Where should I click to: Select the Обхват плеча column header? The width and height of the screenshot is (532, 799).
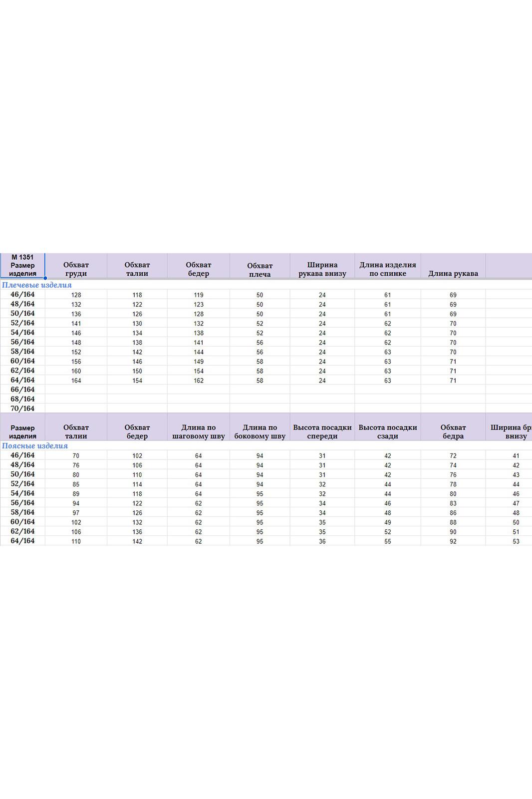pyautogui.click(x=260, y=270)
